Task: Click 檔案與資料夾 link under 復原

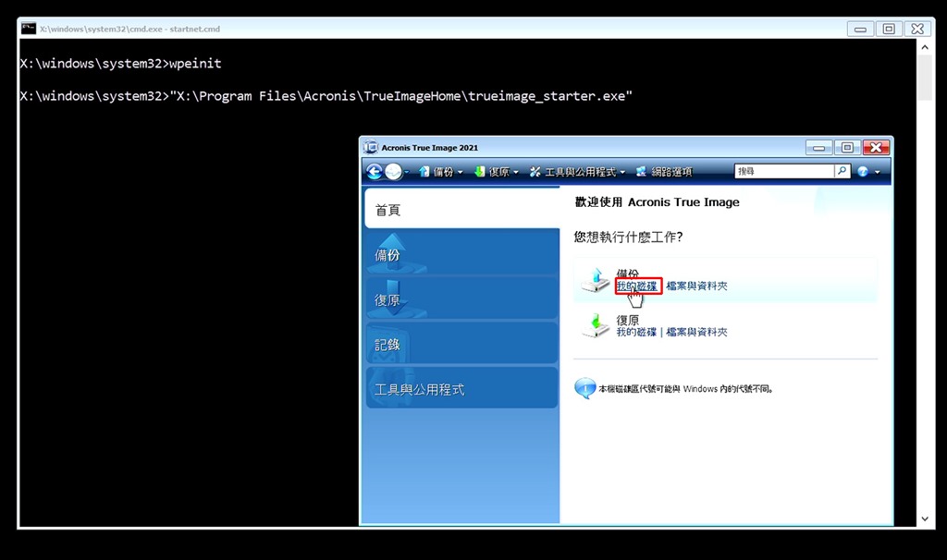Action: tap(696, 332)
